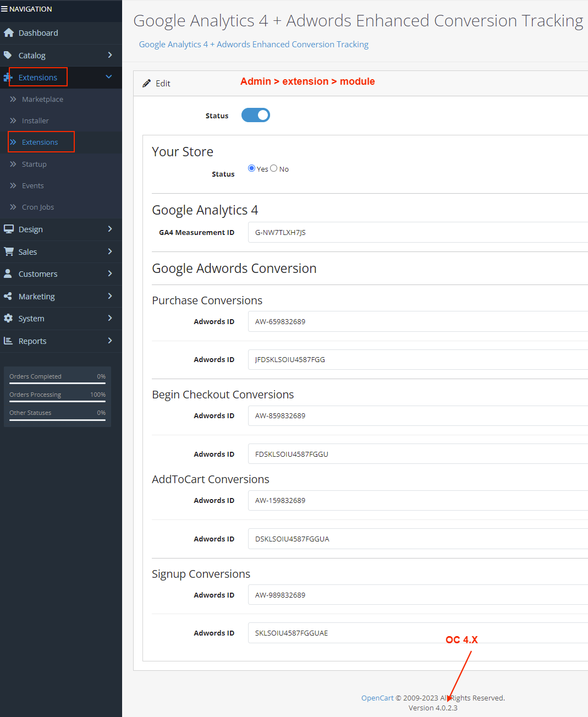Click the Customers person icon

pyautogui.click(x=8, y=273)
